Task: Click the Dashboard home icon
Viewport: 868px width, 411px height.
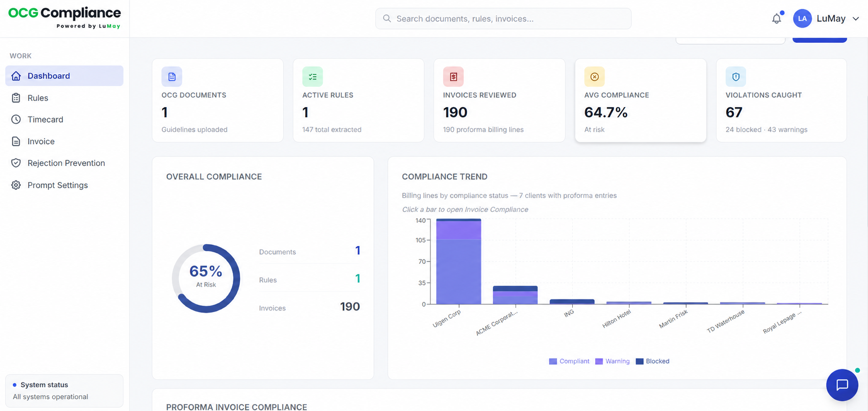Action: [x=16, y=76]
